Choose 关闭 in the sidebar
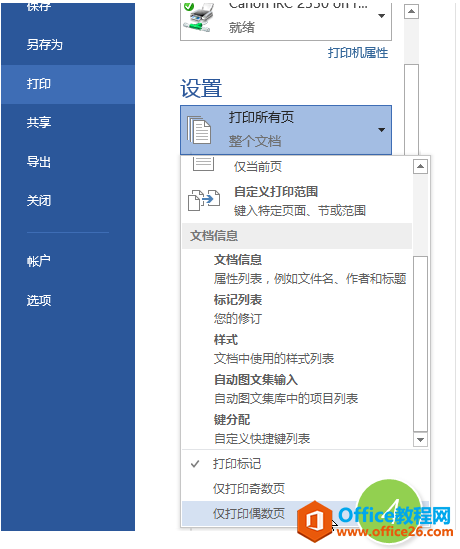Screen dimensions: 460x549 click(x=68, y=201)
